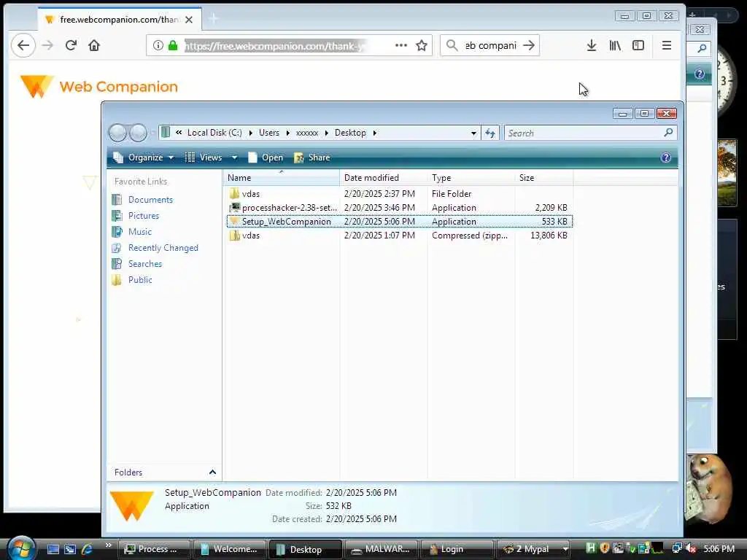Click search magnifier in Explorer
The width and height of the screenshot is (747, 560).
tap(668, 133)
